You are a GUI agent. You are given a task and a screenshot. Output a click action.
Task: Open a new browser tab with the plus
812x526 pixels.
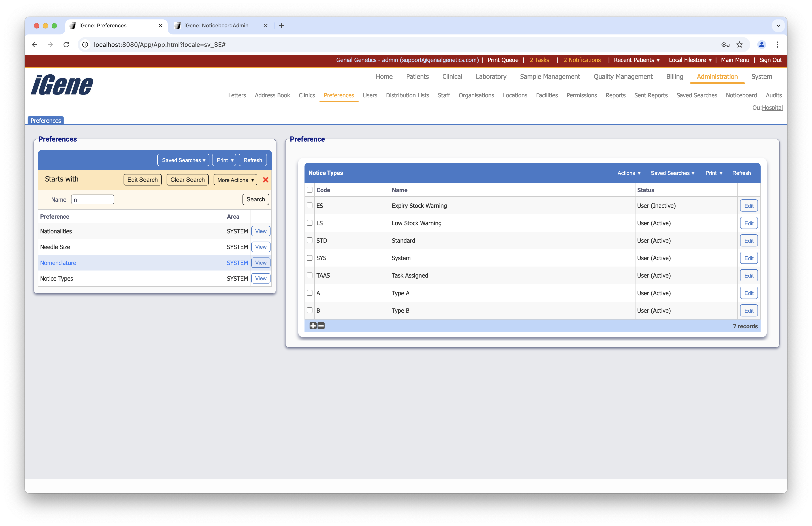coord(282,26)
